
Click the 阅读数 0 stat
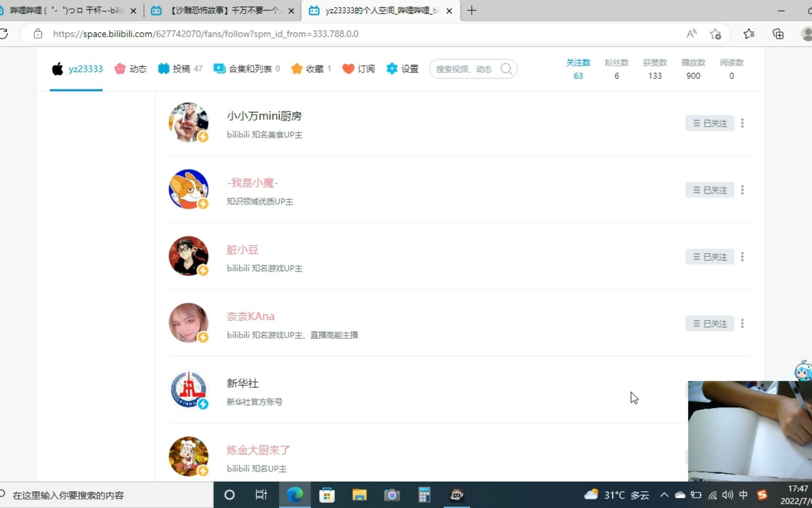point(732,69)
